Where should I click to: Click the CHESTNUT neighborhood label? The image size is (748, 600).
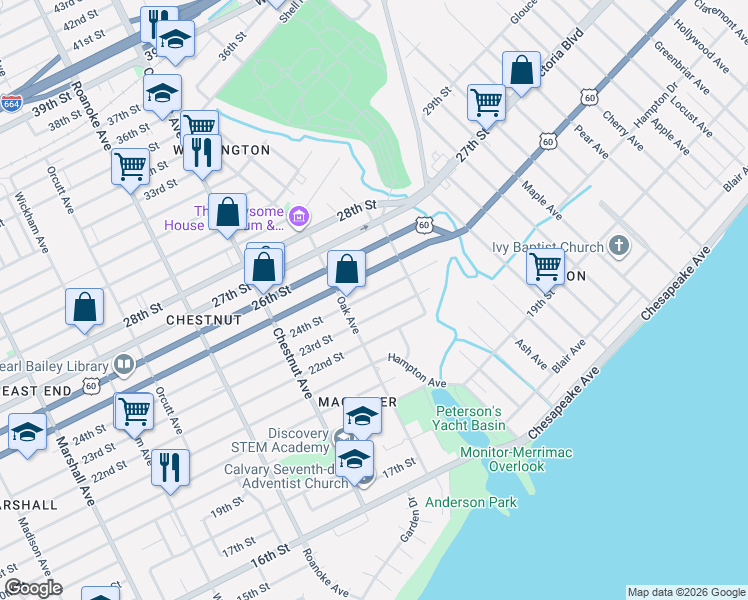coord(204,320)
